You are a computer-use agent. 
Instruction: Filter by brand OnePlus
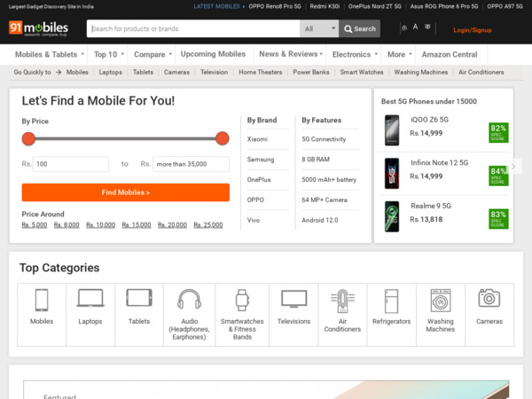pos(259,180)
